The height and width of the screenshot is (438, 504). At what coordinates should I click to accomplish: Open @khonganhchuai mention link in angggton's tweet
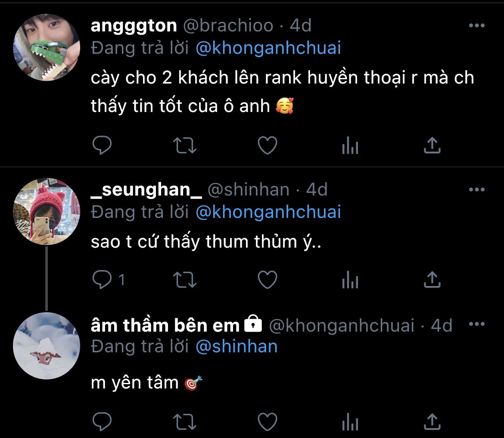[268, 48]
